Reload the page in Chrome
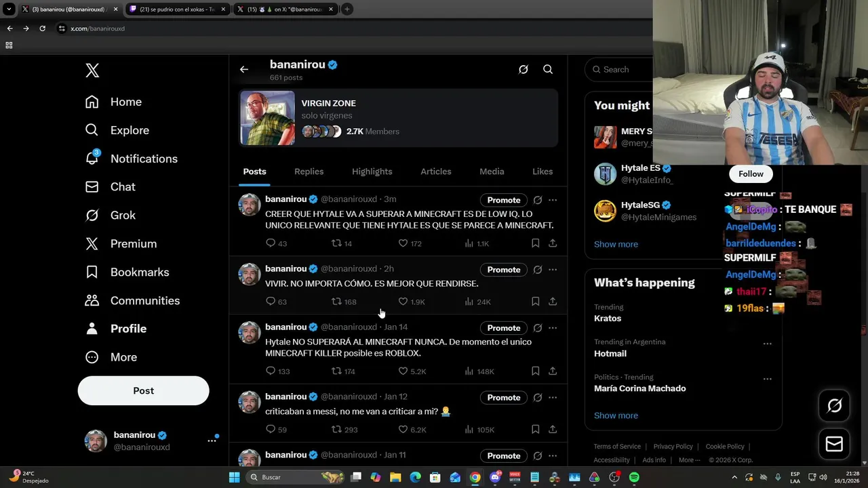The height and width of the screenshot is (488, 868). click(x=42, y=28)
